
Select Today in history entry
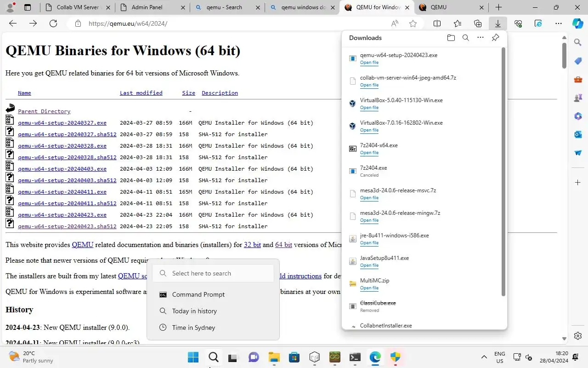(213, 311)
